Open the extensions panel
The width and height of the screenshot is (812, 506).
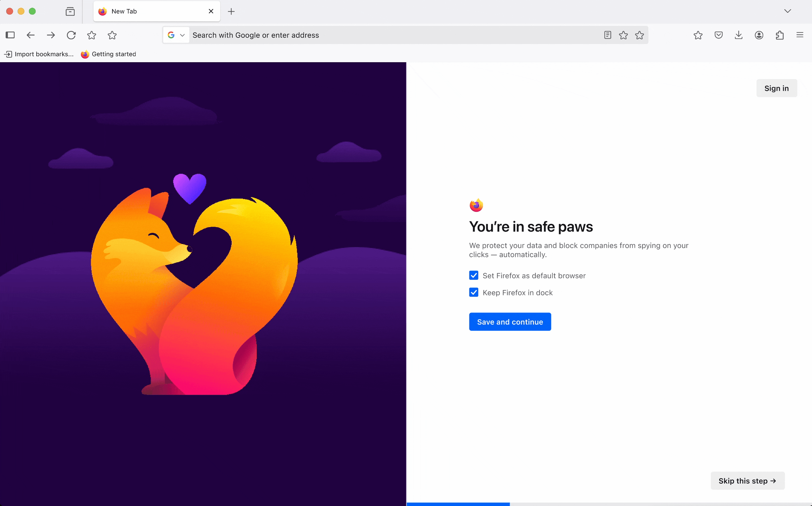point(780,35)
